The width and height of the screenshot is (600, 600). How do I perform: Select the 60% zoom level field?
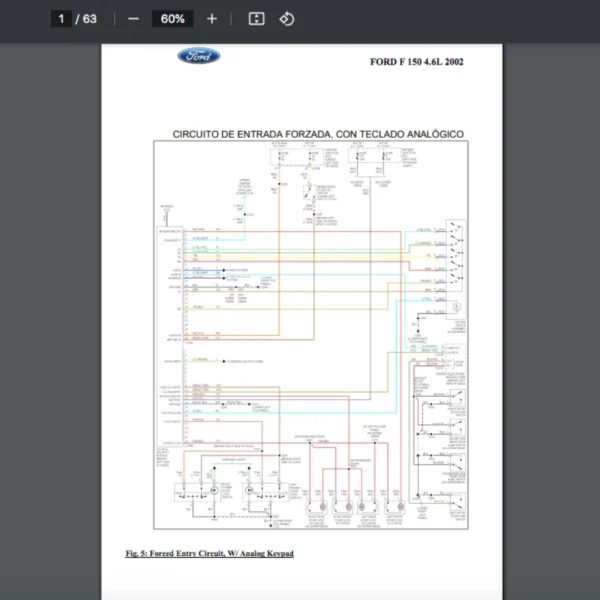point(172,19)
